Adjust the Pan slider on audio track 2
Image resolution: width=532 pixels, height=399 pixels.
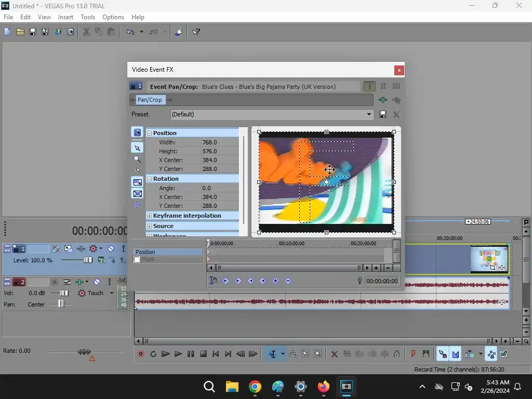tap(61, 304)
